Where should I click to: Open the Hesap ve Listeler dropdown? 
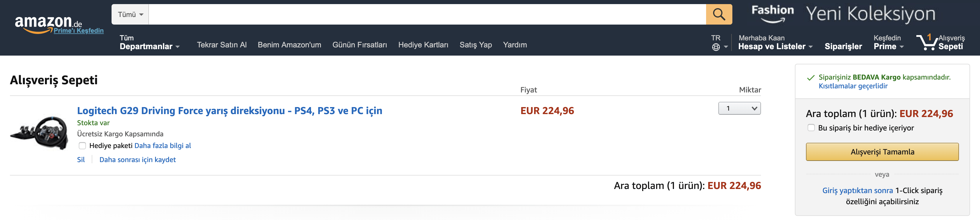coord(774,42)
